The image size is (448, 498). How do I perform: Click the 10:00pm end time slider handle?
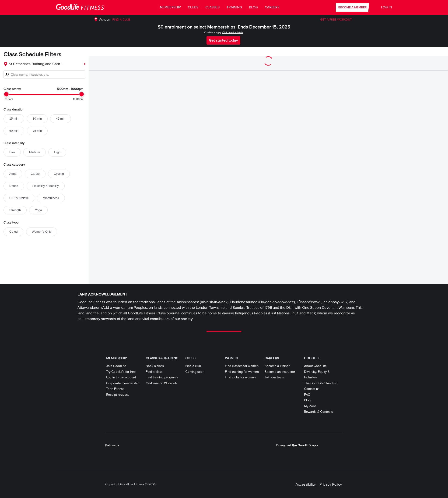(81, 94)
